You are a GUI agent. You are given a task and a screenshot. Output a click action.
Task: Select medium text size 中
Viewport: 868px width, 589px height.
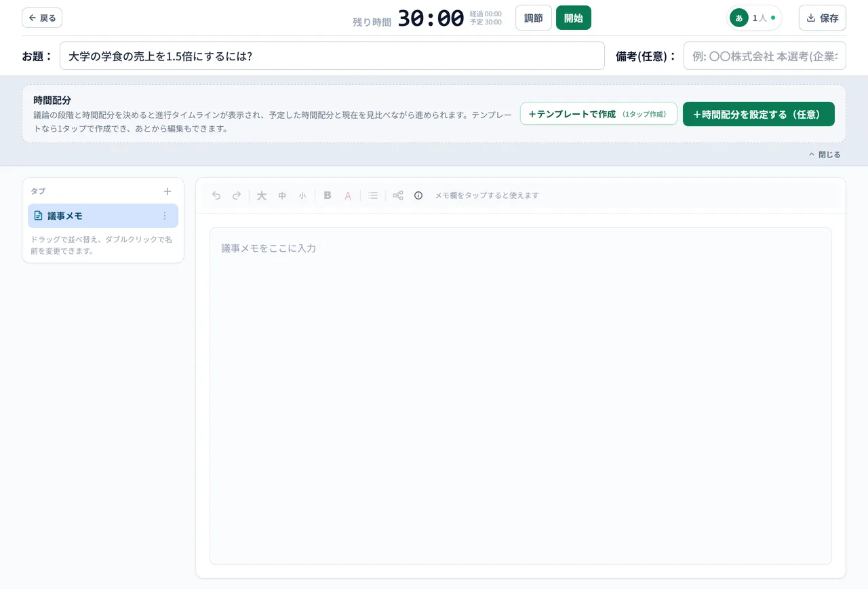pyautogui.click(x=282, y=195)
